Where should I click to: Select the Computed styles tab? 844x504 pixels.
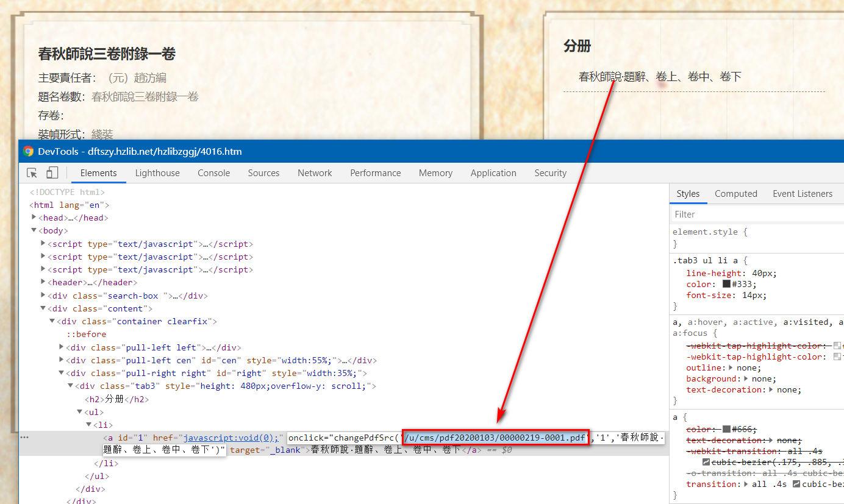(735, 194)
